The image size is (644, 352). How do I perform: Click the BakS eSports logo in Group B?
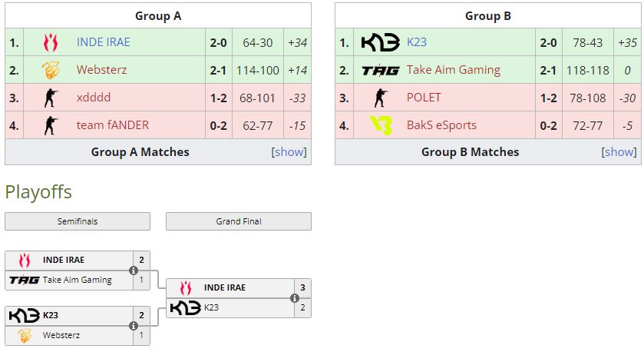(380, 125)
